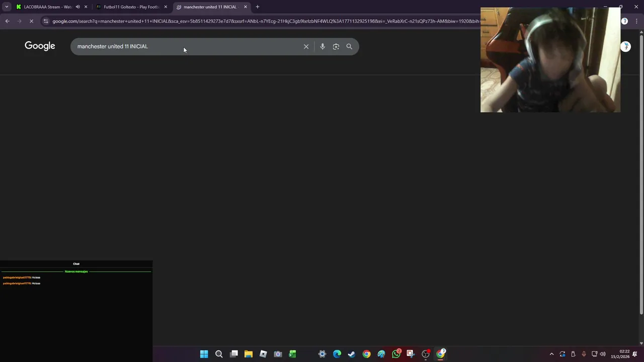Clear the Google search box text
Viewport: 644px width, 362px height.
pos(306,46)
